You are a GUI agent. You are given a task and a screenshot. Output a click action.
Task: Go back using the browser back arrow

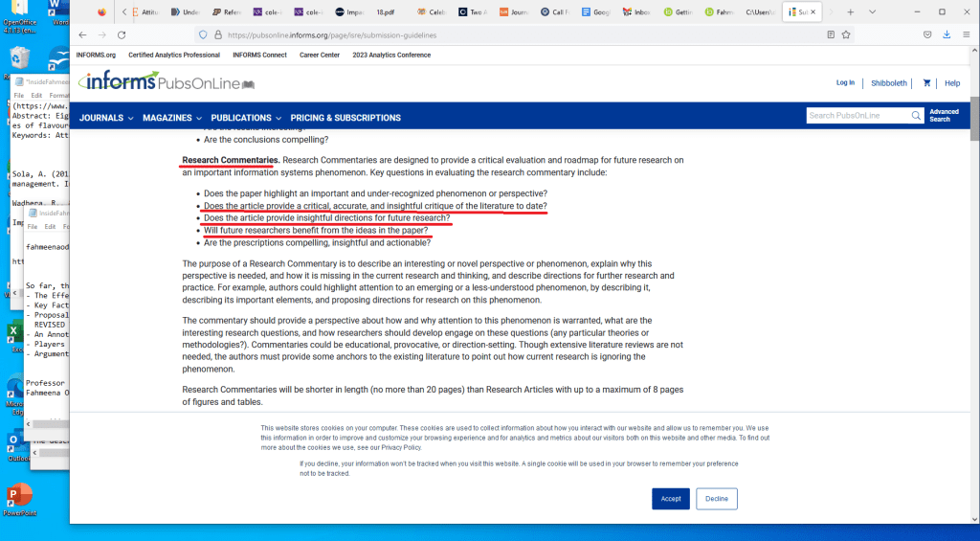pos(82,35)
